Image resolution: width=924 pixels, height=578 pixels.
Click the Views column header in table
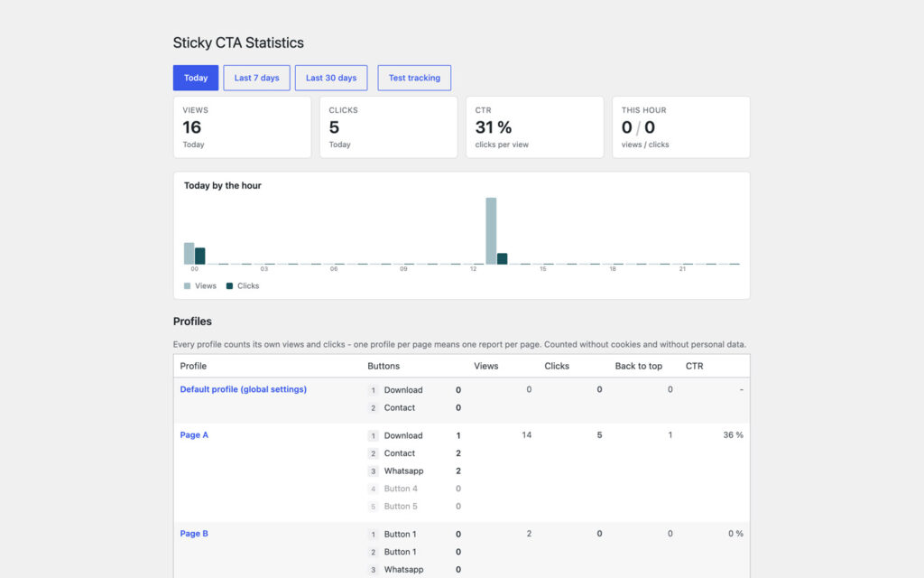click(486, 366)
